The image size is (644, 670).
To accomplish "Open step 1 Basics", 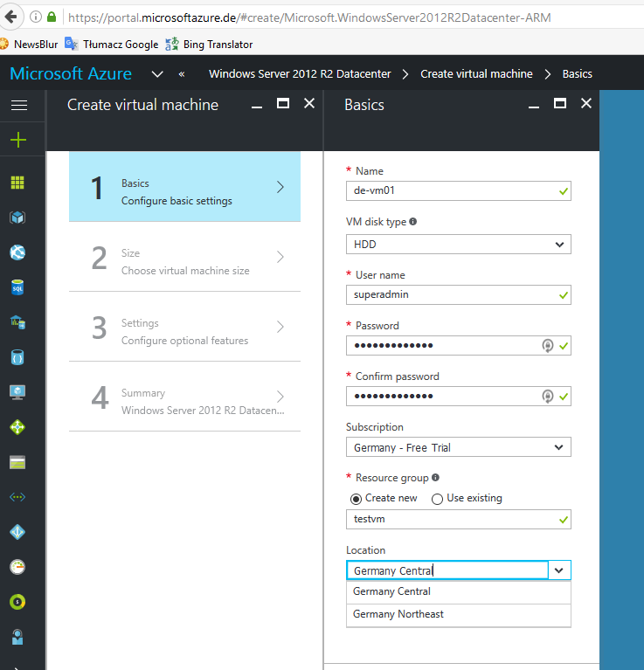I will [184, 186].
